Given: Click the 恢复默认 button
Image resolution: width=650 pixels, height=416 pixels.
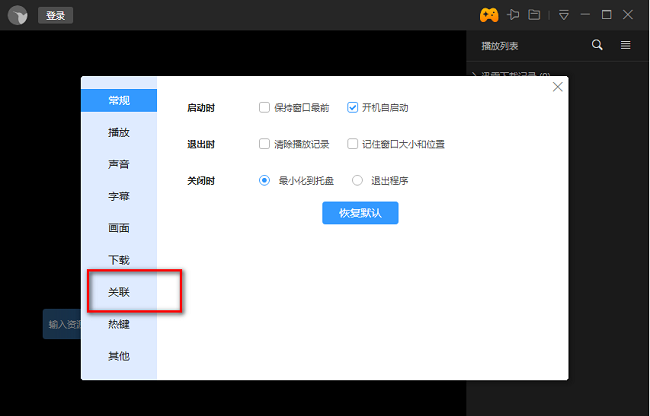Looking at the screenshot, I should point(360,213).
